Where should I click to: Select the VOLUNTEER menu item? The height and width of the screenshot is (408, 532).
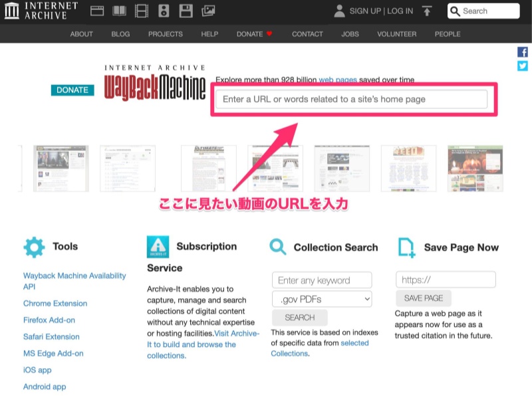[396, 34]
